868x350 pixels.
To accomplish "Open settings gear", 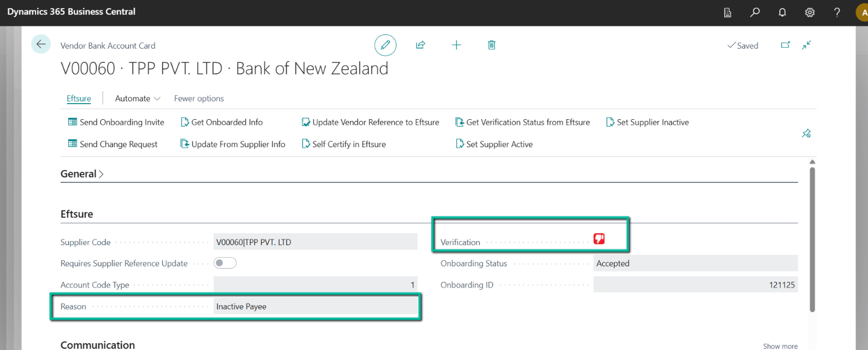I will click(x=810, y=12).
